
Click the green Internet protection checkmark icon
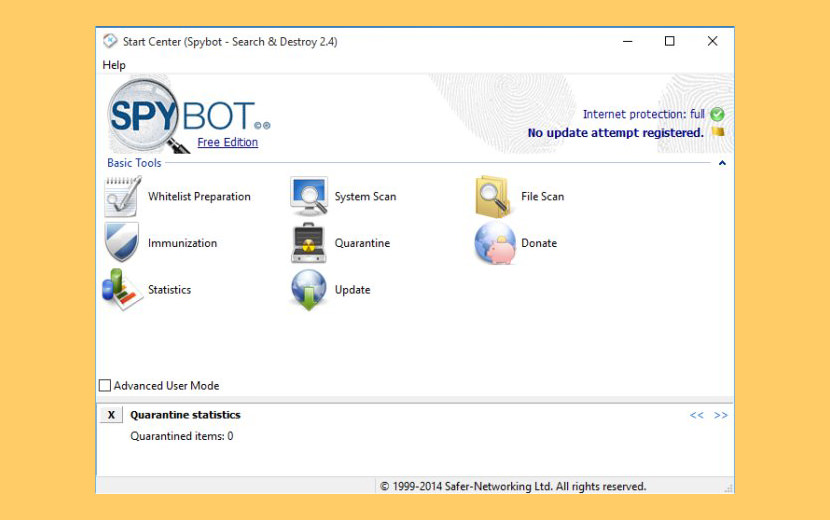[x=717, y=114]
